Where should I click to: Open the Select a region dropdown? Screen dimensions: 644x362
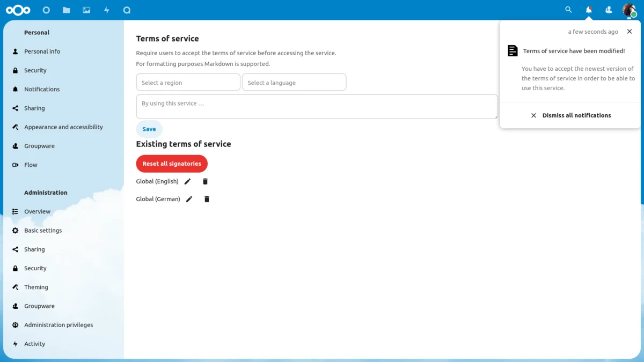pos(188,83)
